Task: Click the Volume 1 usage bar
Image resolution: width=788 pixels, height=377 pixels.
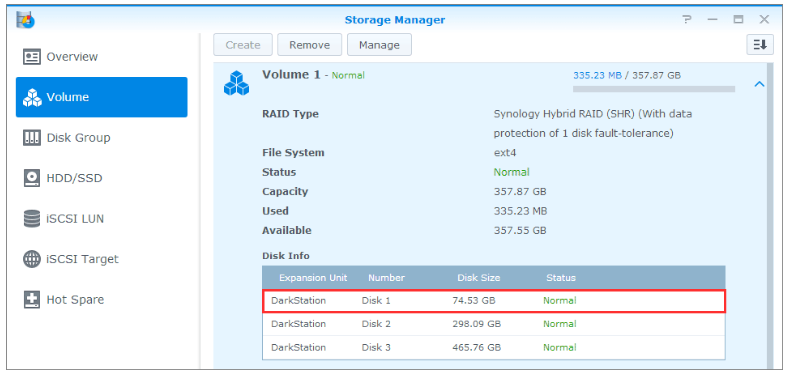Action: [x=654, y=89]
